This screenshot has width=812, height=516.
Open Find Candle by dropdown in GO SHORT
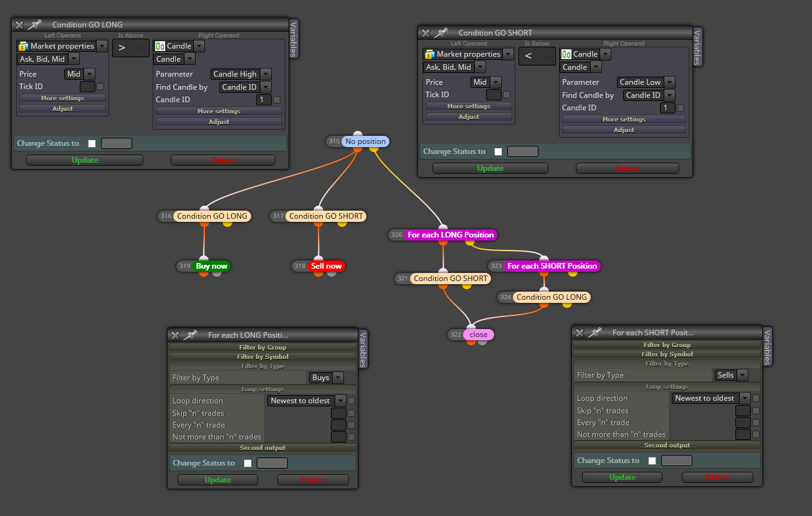click(651, 95)
